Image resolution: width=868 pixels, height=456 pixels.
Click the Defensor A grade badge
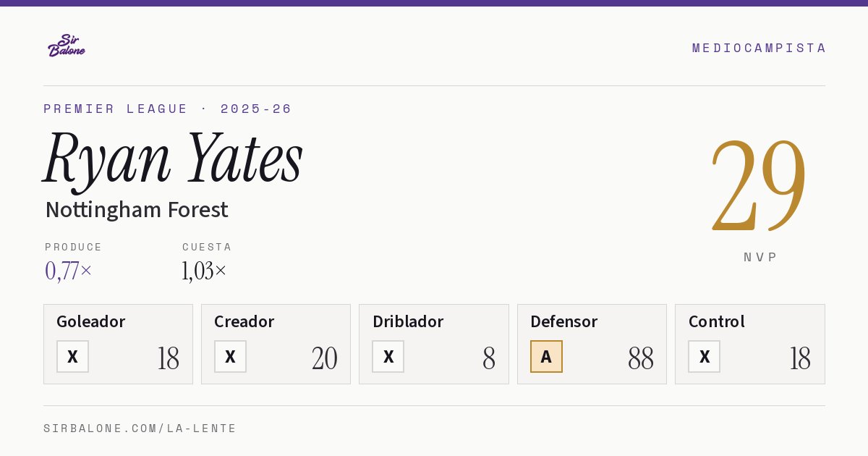coord(546,356)
